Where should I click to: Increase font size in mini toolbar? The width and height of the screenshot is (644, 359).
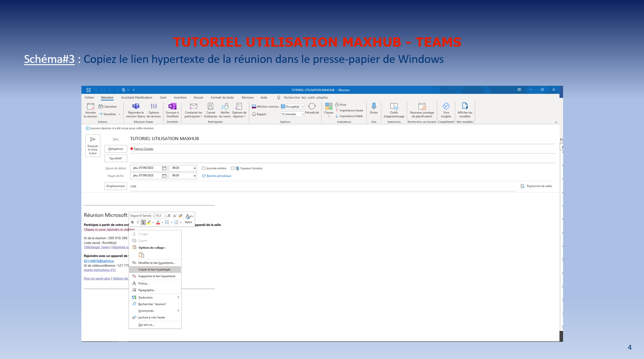[169, 216]
